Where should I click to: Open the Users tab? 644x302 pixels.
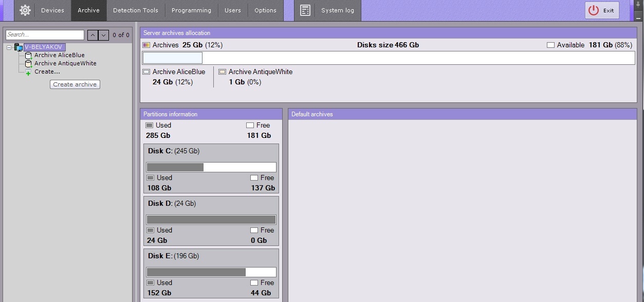click(x=233, y=10)
